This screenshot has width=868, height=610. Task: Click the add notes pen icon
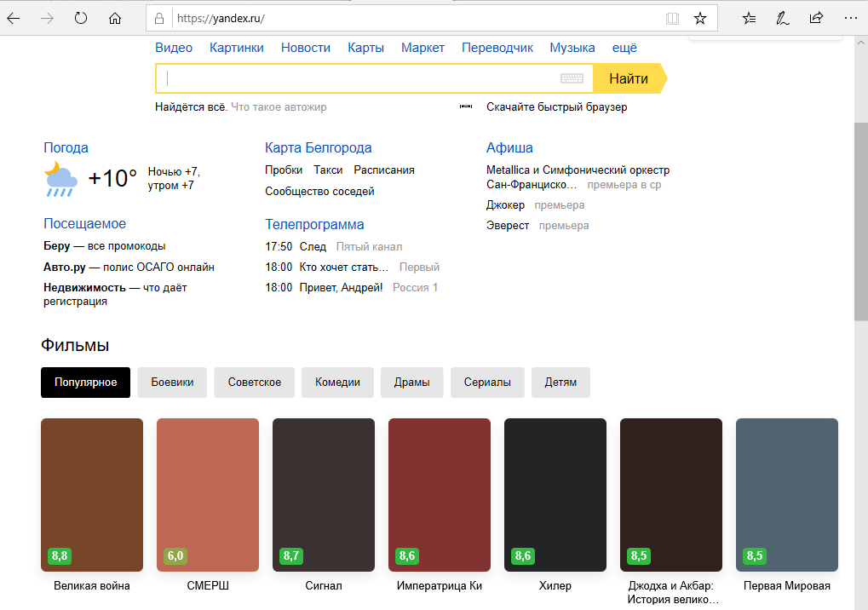pyautogui.click(x=782, y=18)
